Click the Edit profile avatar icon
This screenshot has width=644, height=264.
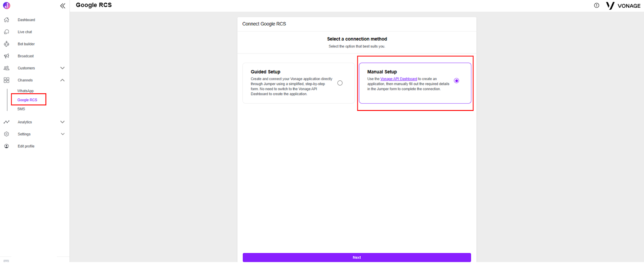(x=6, y=146)
